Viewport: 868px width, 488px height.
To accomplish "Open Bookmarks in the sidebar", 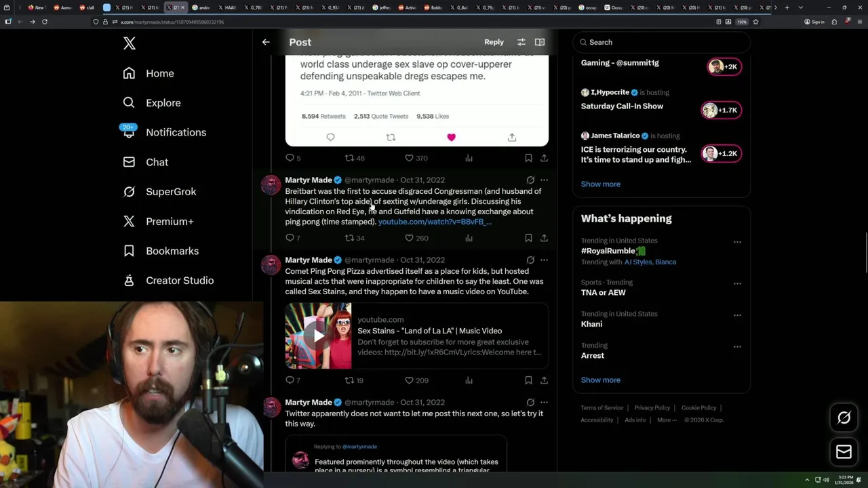I will 161,251.
